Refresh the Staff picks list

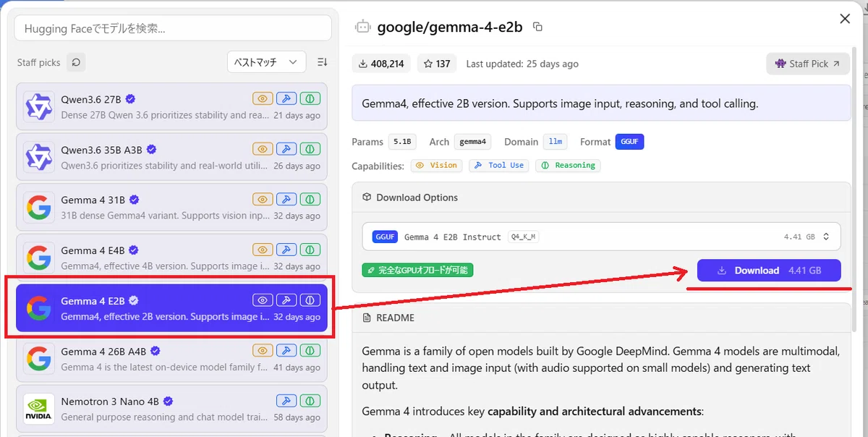[76, 63]
